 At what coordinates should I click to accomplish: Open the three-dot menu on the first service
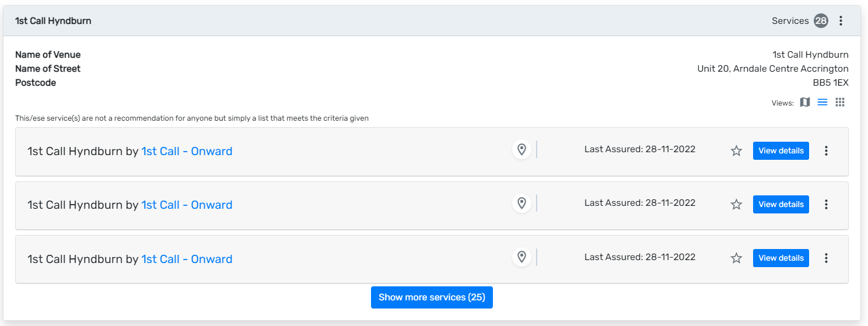click(x=826, y=151)
